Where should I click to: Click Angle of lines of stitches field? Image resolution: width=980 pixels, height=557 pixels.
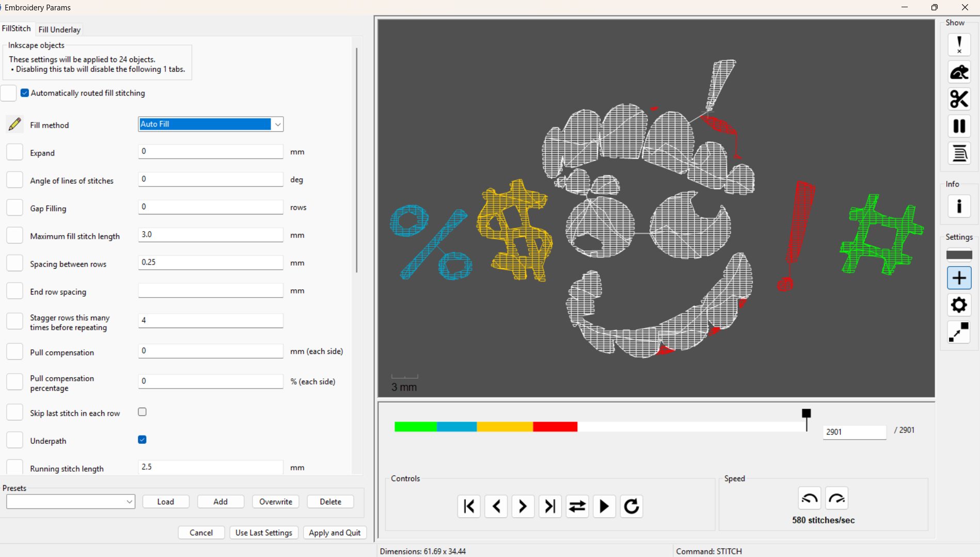[211, 179]
